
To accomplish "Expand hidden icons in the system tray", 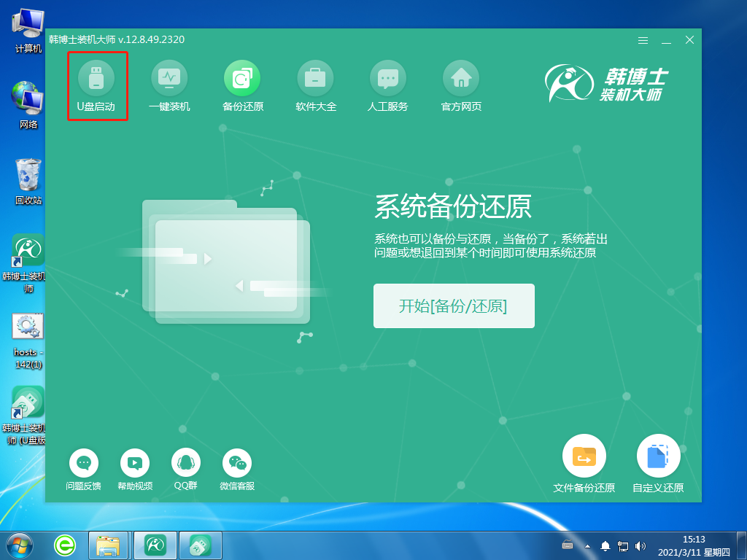I will [x=587, y=545].
